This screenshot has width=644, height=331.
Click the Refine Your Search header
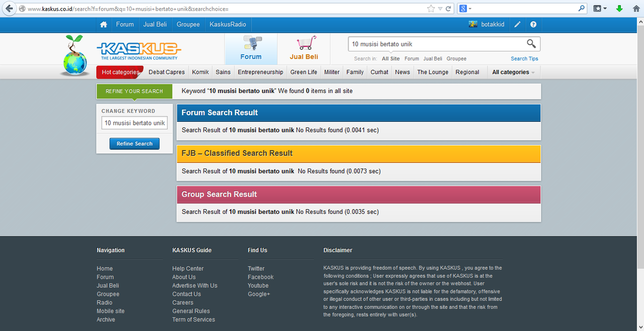tap(134, 91)
